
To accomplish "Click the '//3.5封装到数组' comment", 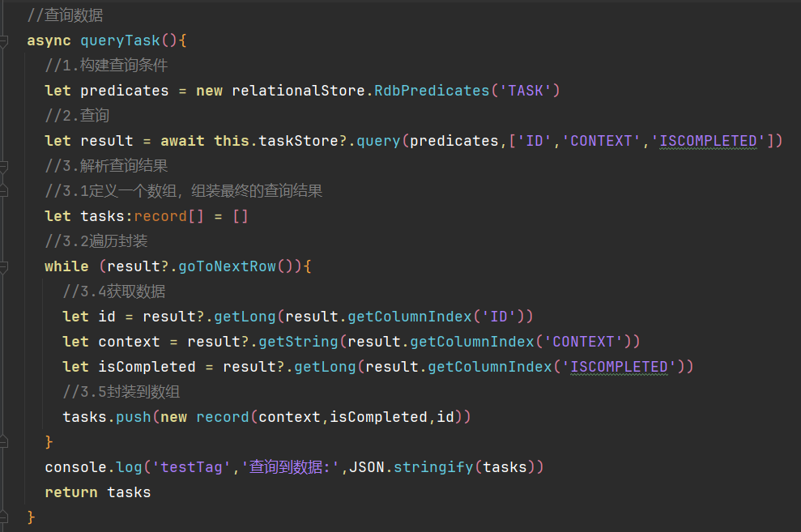I will pos(121,392).
